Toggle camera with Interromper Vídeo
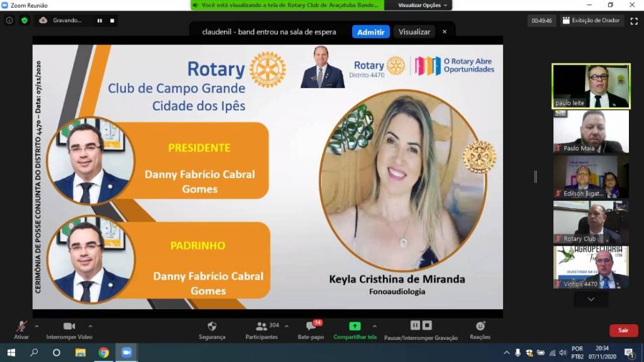Screen dimensions: 644x362 click(69, 326)
